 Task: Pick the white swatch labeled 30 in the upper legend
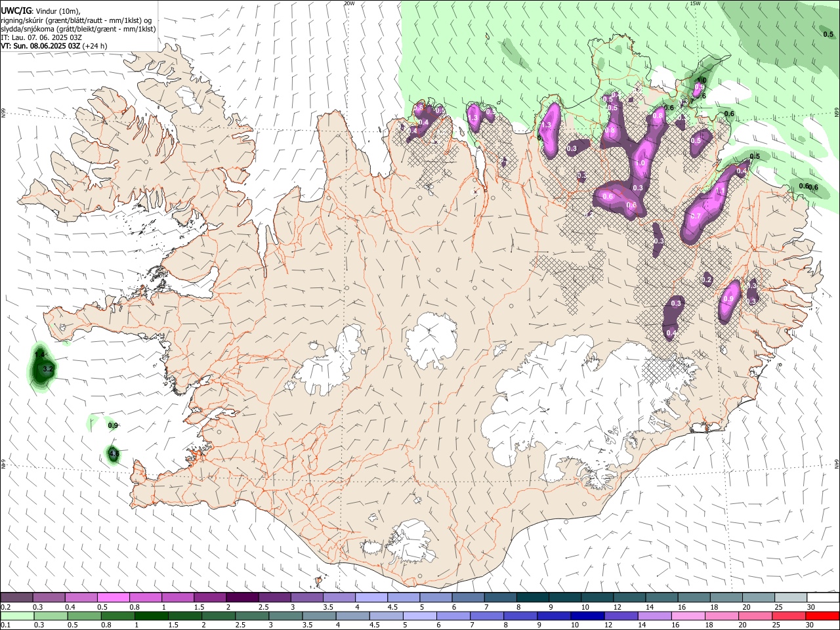(824, 597)
